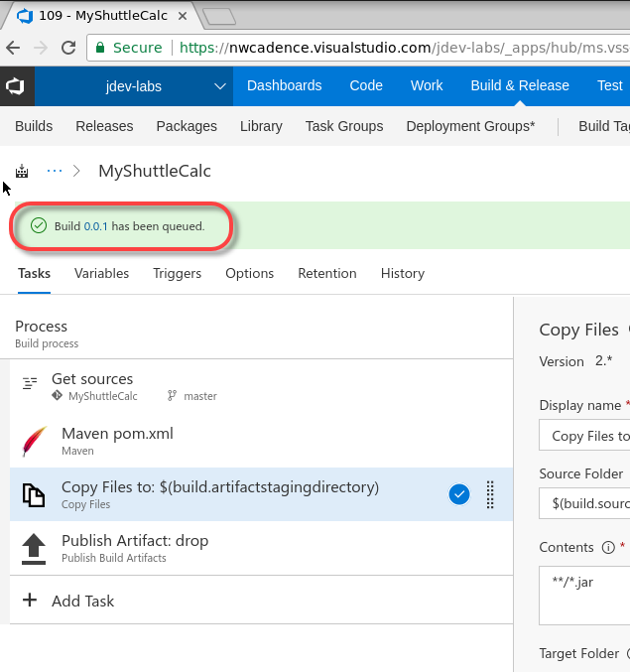Screen dimensions: 630x672
Task: Open the Work hub
Action: [427, 85]
